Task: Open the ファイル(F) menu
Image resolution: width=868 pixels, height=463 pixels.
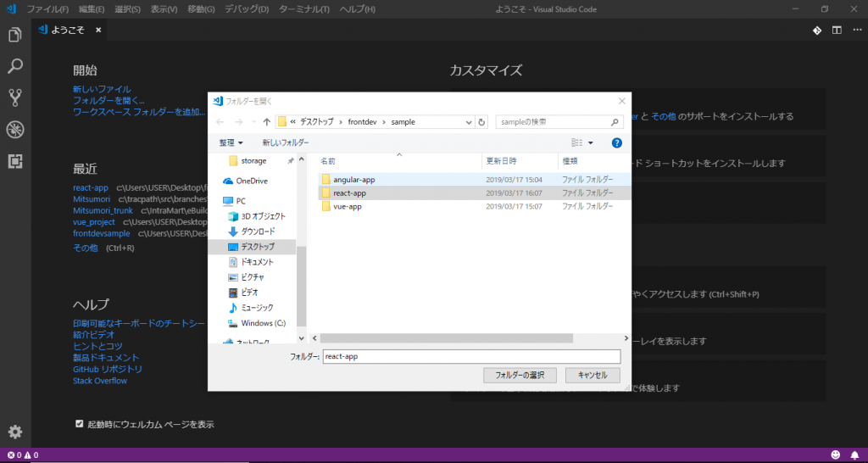Action: tap(47, 9)
